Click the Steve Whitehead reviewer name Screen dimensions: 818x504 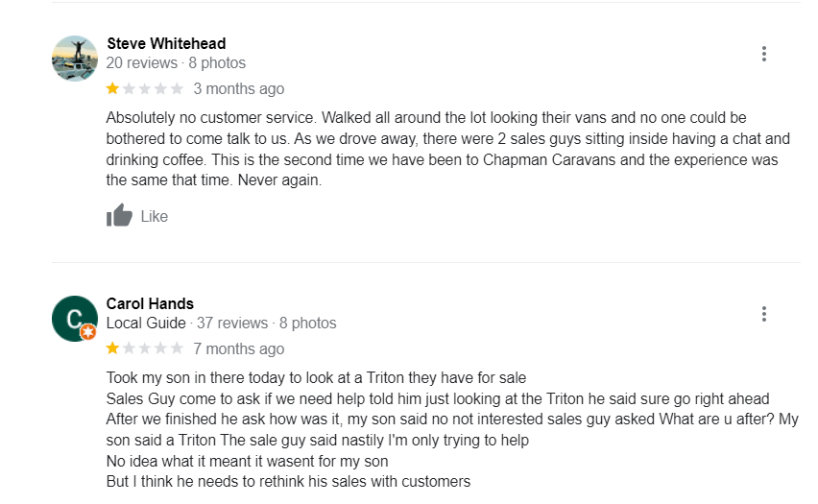pos(166,43)
